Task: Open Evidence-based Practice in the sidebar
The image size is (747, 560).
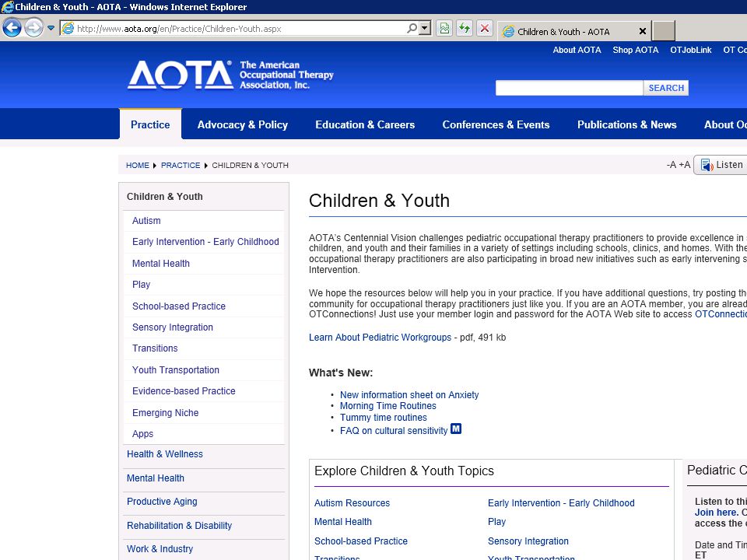Action: tap(184, 391)
